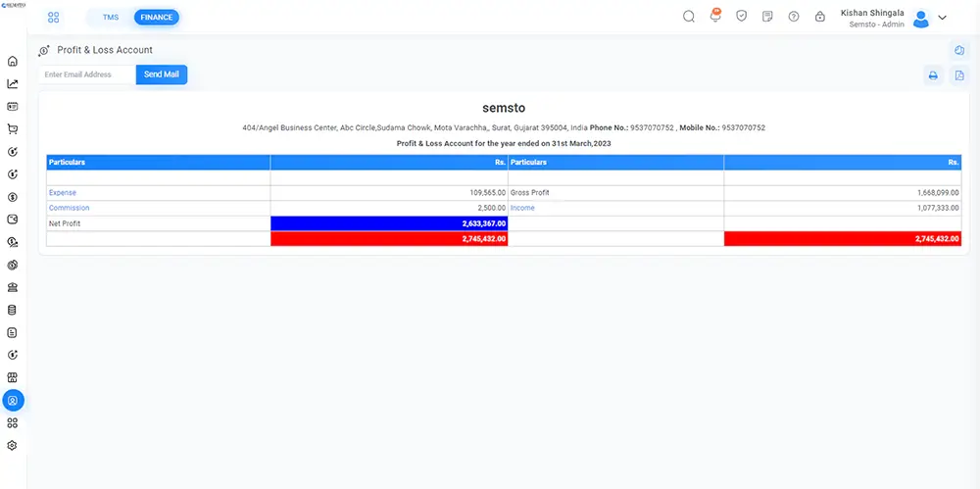
Task: Export the report as PDF
Action: point(959,75)
